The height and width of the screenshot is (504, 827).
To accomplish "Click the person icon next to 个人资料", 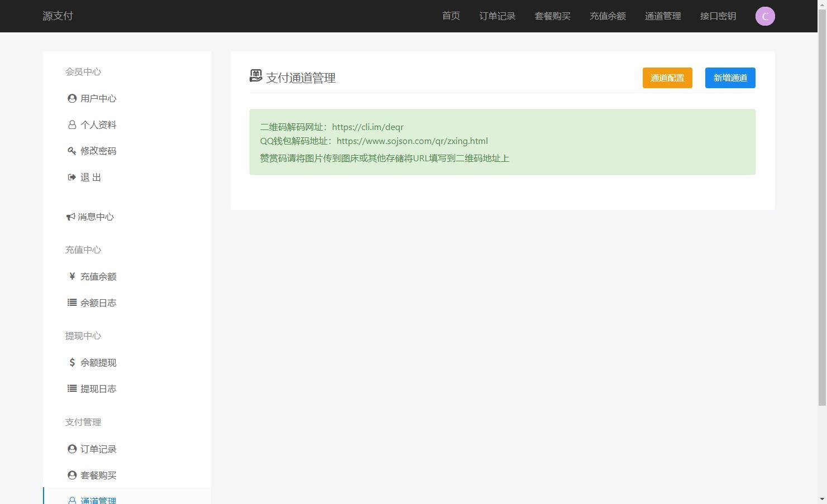I will (x=72, y=125).
